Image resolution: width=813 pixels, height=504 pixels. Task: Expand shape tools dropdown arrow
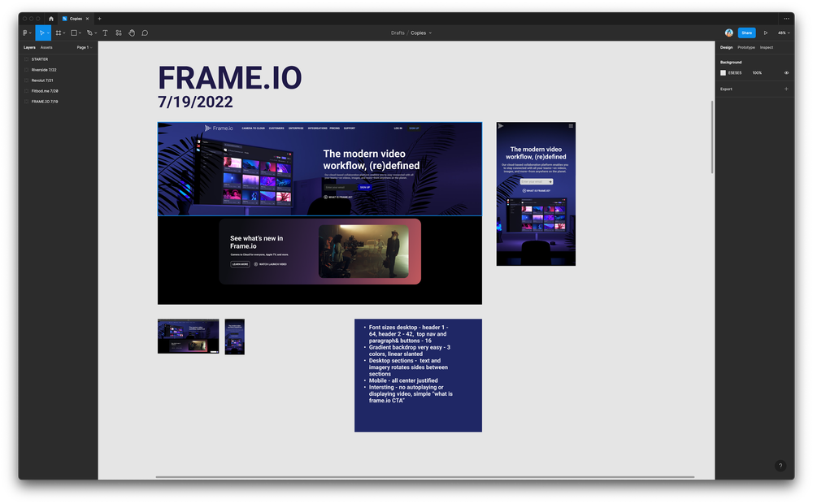pyautogui.click(x=80, y=33)
